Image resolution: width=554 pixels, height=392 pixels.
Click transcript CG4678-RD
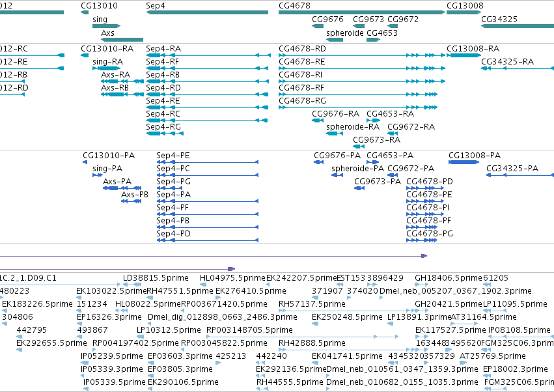[362, 55]
